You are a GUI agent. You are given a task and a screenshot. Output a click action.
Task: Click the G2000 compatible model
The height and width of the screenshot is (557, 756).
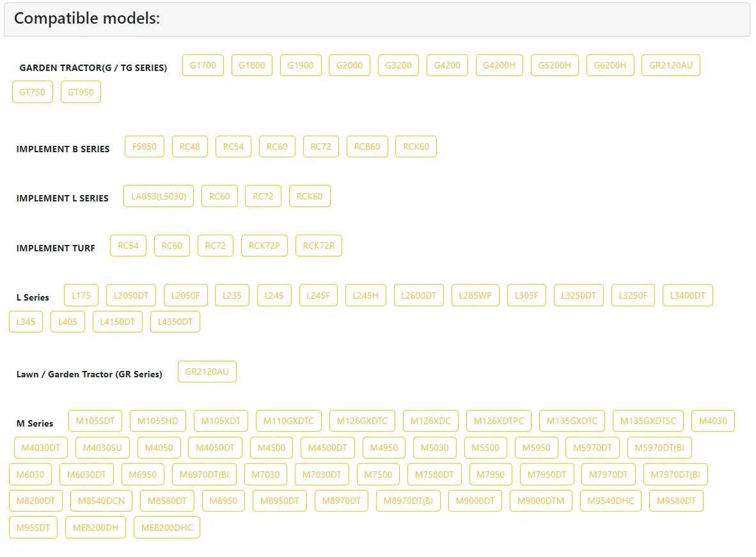(350, 66)
